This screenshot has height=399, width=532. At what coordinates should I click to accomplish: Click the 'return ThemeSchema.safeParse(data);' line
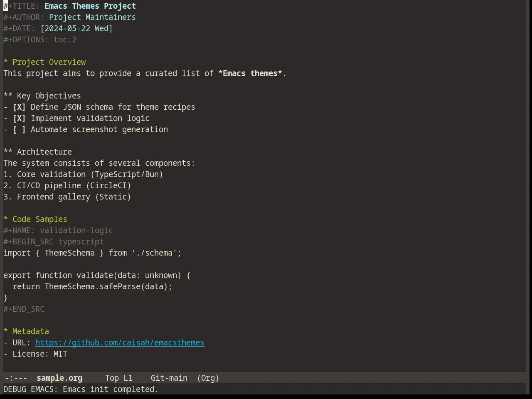point(92,286)
